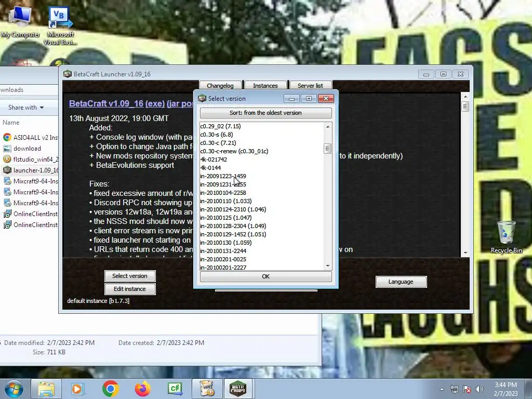The width and height of the screenshot is (532, 399).
Task: Show hidden tray icons with the arrow
Action: click(x=442, y=389)
